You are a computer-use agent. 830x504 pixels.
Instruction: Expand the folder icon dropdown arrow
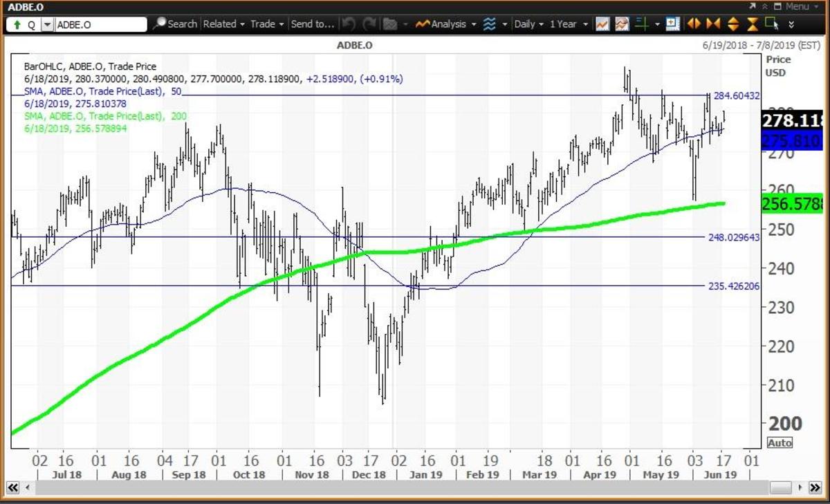click(405, 24)
